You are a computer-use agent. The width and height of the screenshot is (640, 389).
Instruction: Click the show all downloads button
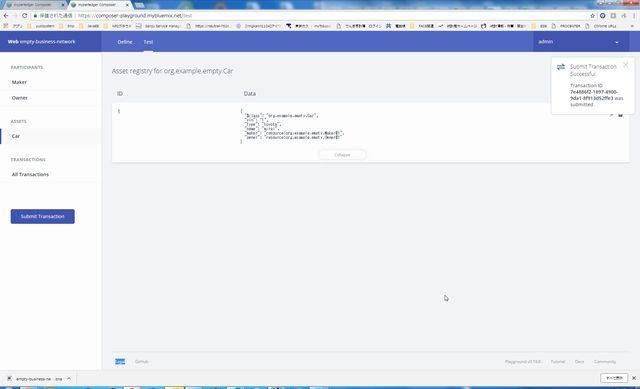coord(614,378)
